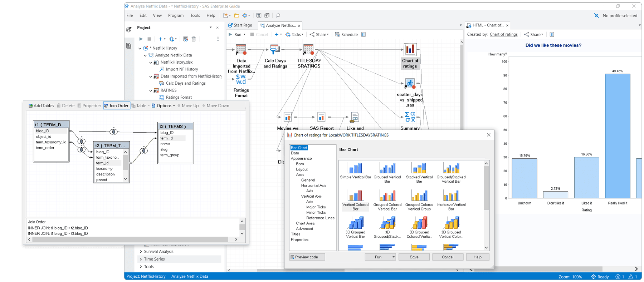Switch to the Start Page tab

pyautogui.click(x=240, y=25)
